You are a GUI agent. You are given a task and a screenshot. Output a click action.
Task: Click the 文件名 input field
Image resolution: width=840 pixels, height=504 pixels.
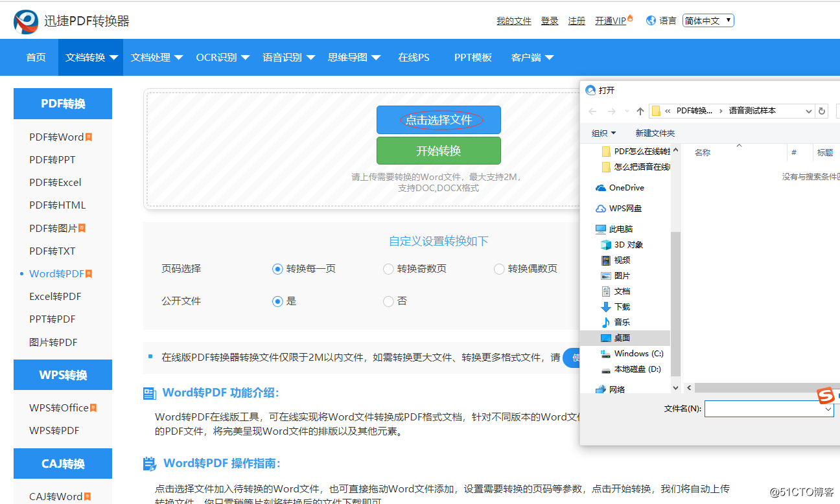coord(769,409)
